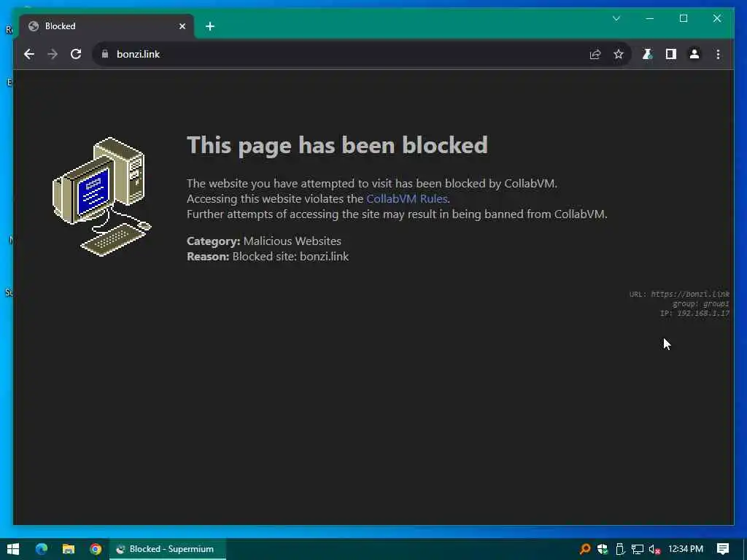Open a new tab
The height and width of the screenshot is (560, 747).
tap(210, 27)
